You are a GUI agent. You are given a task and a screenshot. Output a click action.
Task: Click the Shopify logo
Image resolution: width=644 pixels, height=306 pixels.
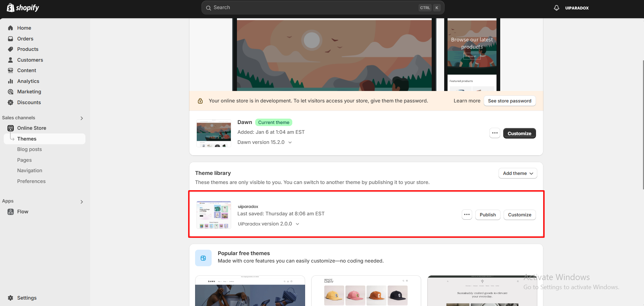point(23,7)
